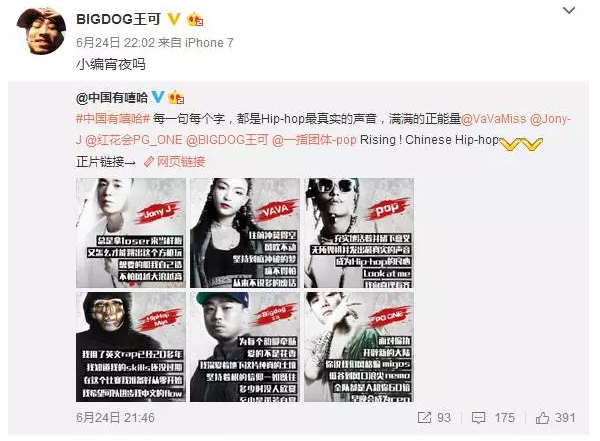
Task: Click the membership crown badge next to BIGDOG王可
Action: [x=195, y=19]
